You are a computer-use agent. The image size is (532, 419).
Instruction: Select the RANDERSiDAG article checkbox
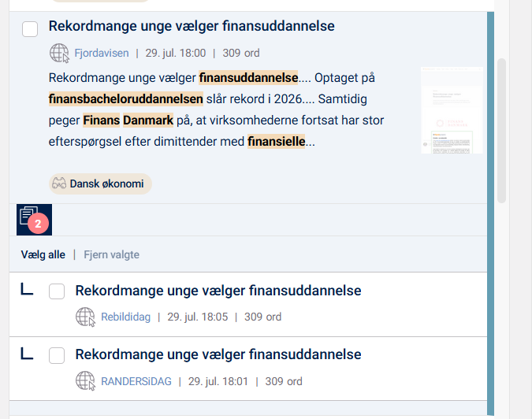click(57, 356)
